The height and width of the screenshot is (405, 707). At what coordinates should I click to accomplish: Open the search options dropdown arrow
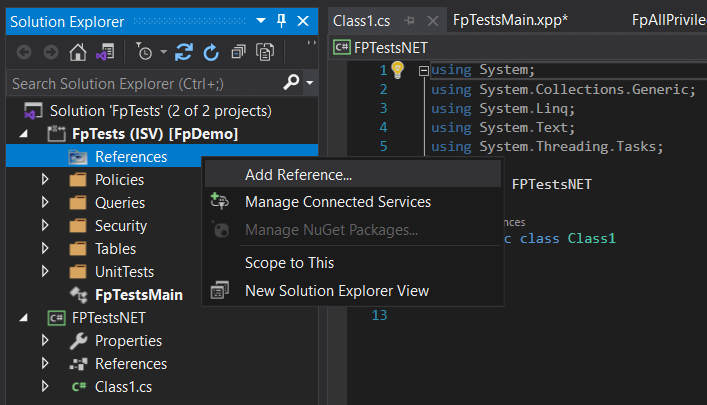pos(310,83)
